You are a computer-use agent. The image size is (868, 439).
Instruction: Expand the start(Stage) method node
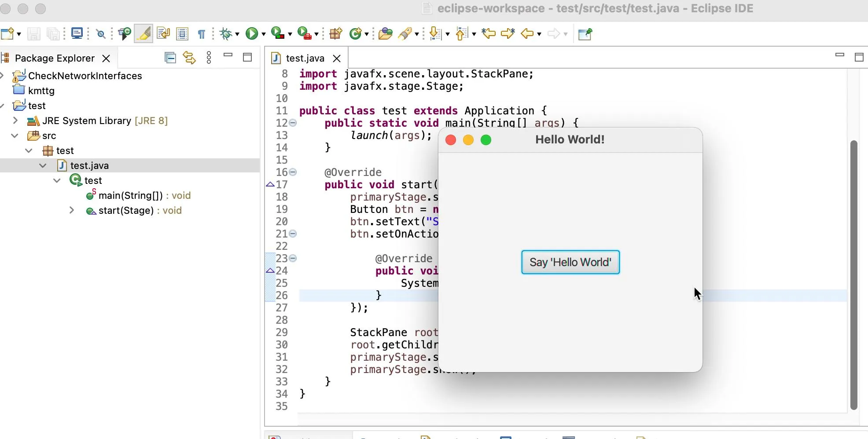point(72,210)
